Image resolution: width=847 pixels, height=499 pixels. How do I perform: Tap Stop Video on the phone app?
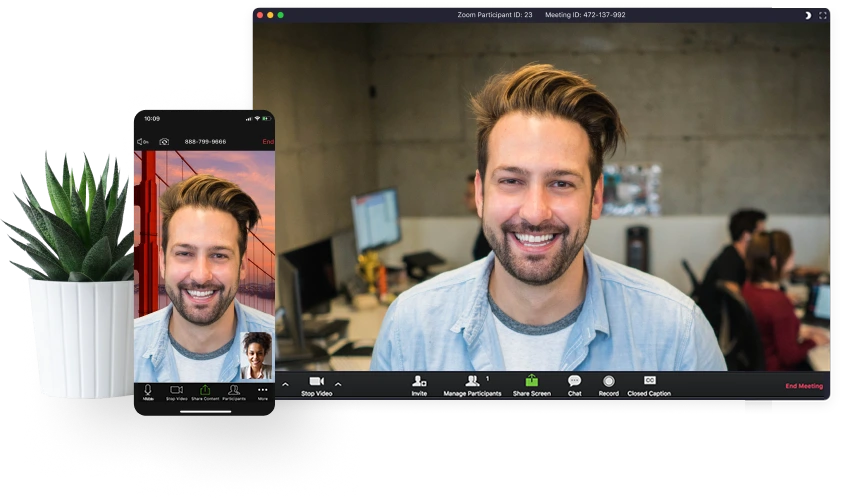pyautogui.click(x=177, y=393)
